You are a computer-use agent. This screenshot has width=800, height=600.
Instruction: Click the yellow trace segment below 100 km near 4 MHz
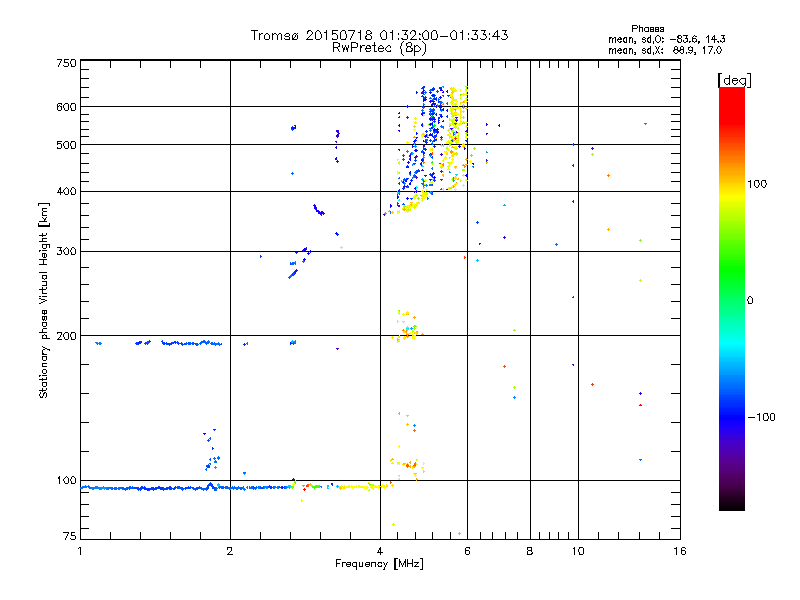tap(365, 487)
